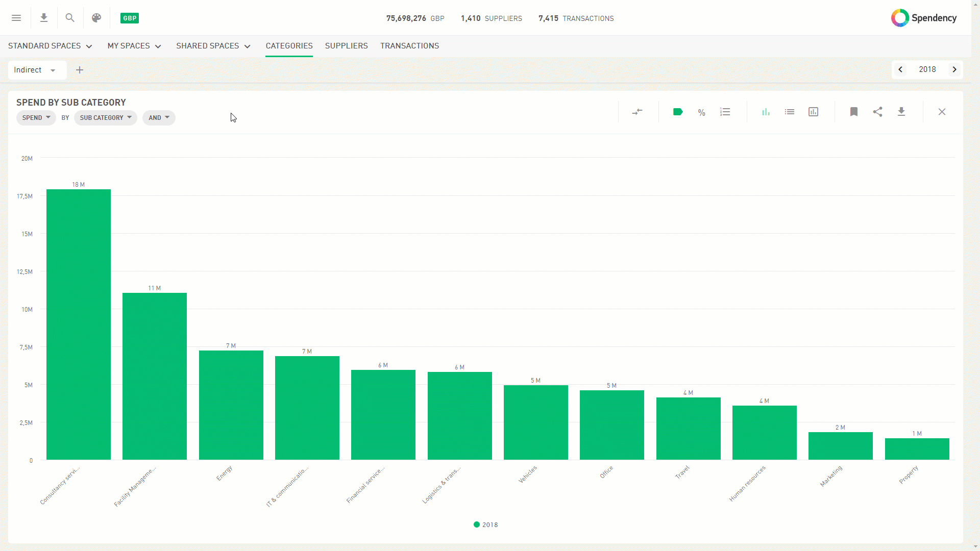
Task: Toggle numbered list ordering icon
Action: pyautogui.click(x=725, y=112)
